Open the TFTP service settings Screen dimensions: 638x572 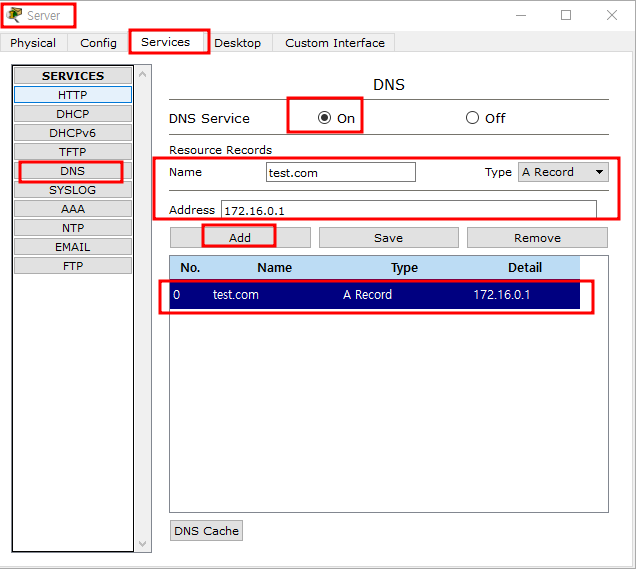click(x=73, y=152)
